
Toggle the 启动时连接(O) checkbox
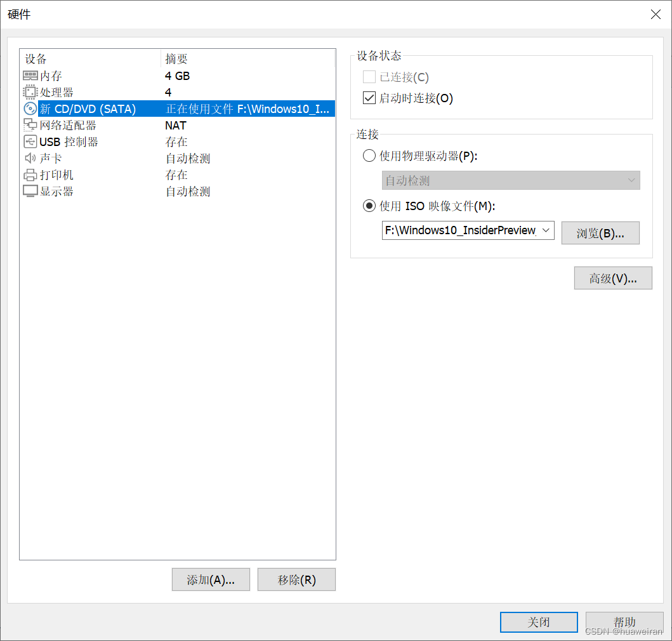click(369, 98)
